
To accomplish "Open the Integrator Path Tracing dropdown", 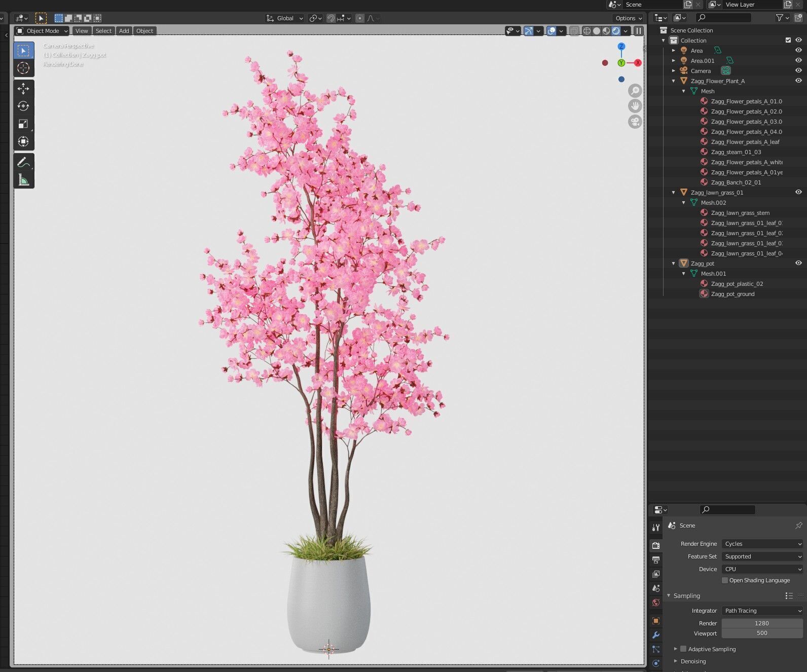I will tap(762, 611).
